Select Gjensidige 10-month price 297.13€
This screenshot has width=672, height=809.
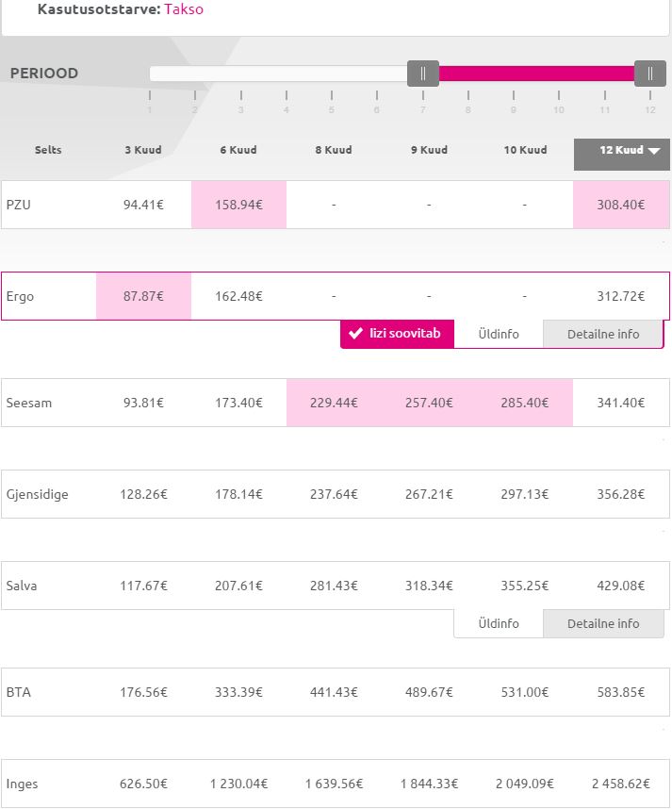(525, 494)
